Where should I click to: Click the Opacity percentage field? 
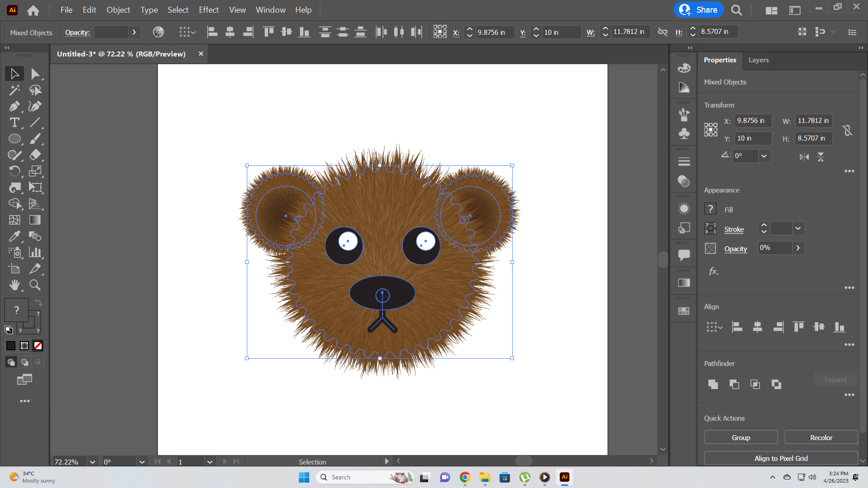point(775,248)
